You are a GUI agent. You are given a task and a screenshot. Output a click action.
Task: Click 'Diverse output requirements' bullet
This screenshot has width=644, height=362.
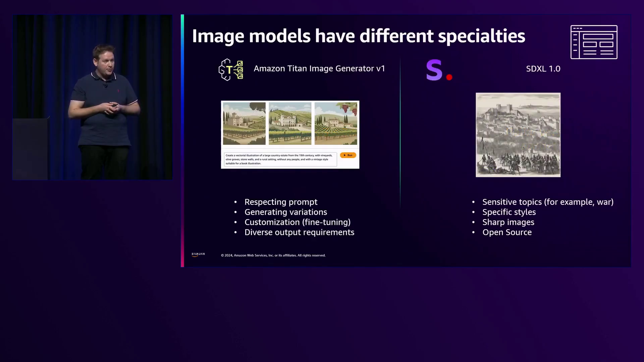pos(299,232)
